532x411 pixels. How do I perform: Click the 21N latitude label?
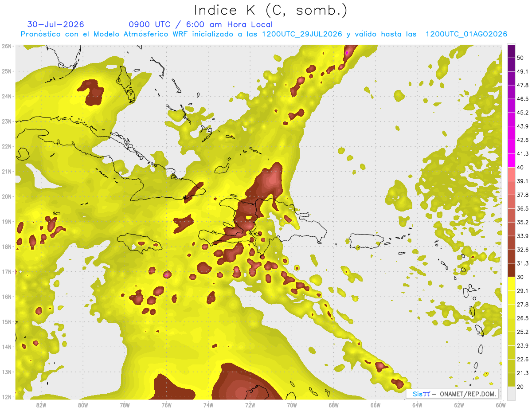(x=7, y=172)
